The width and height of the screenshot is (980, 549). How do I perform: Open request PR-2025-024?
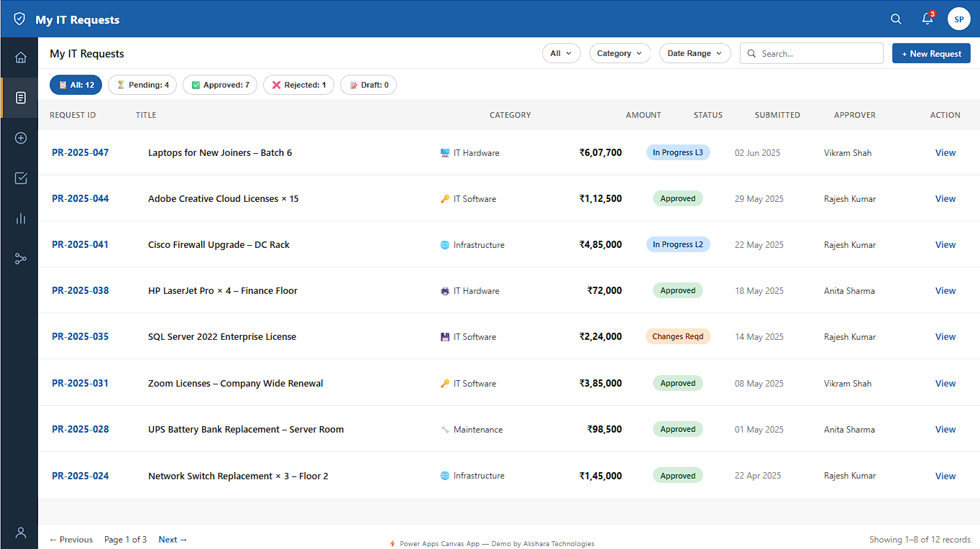[x=81, y=476]
